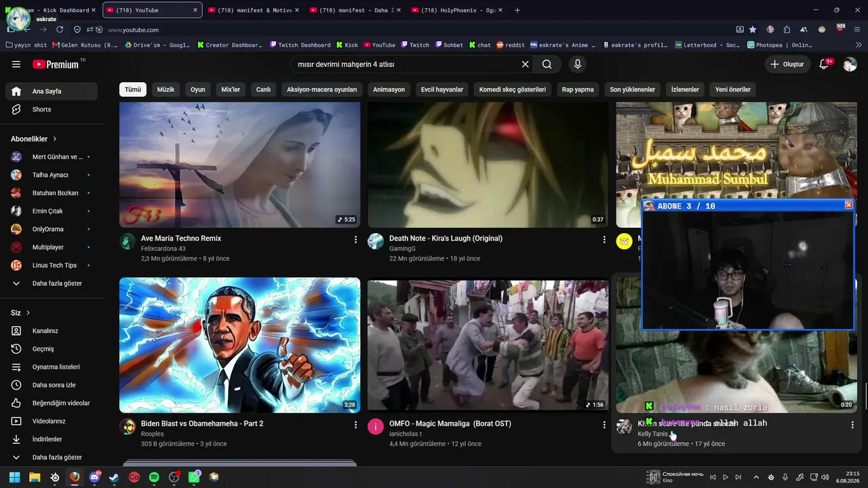868x488 pixels.
Task: Open options for OMFO Magic Mamaliga
Action: [x=604, y=425]
